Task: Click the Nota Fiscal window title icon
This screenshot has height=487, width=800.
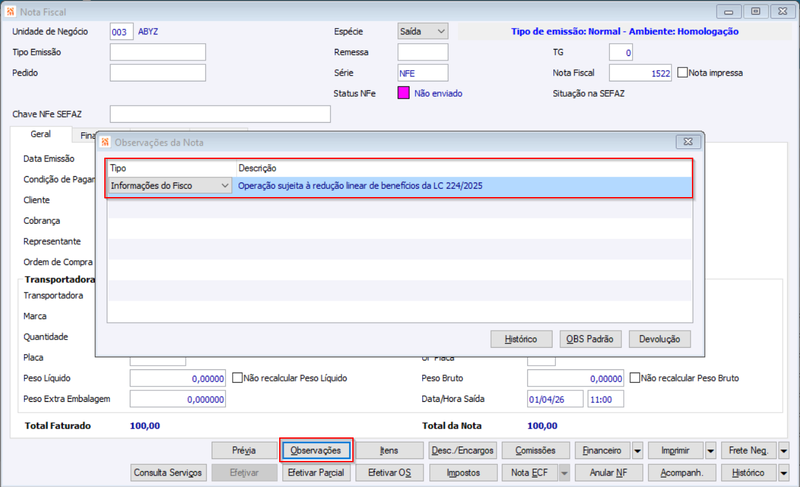Action: (11, 11)
